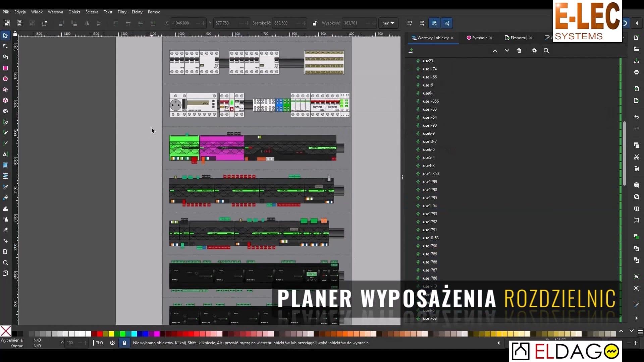The image size is (644, 362).
Task: Delete the selected layer via the trash icon
Action: click(519, 51)
